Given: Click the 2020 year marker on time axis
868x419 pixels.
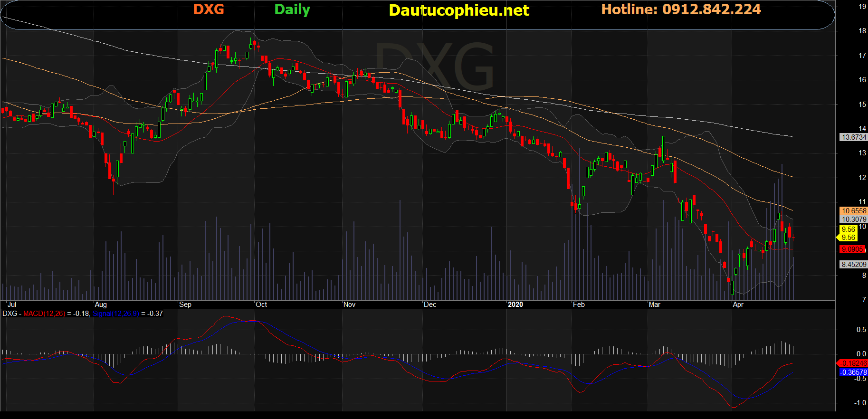Looking at the screenshot, I should click(515, 305).
